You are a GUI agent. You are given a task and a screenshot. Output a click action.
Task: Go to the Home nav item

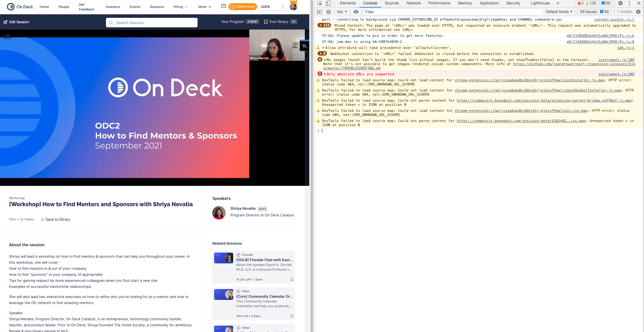44,7
